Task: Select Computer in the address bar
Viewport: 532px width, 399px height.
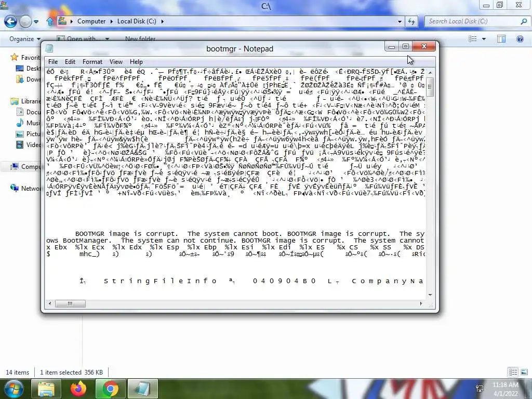Action: click(91, 21)
